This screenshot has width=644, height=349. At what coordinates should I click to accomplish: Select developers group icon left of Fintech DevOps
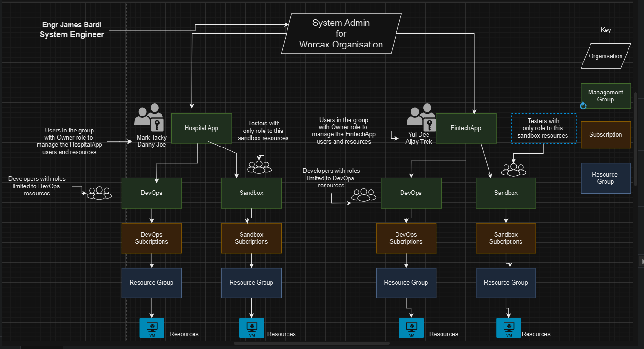[364, 195]
